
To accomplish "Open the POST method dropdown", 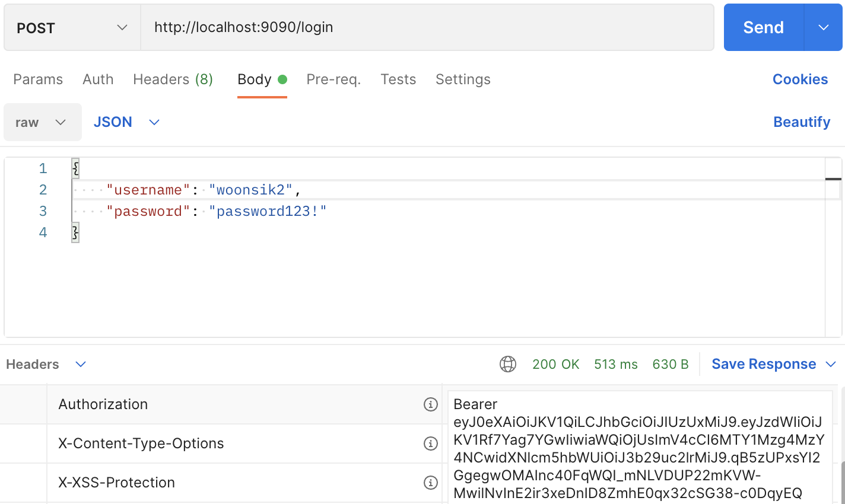I will 72,28.
